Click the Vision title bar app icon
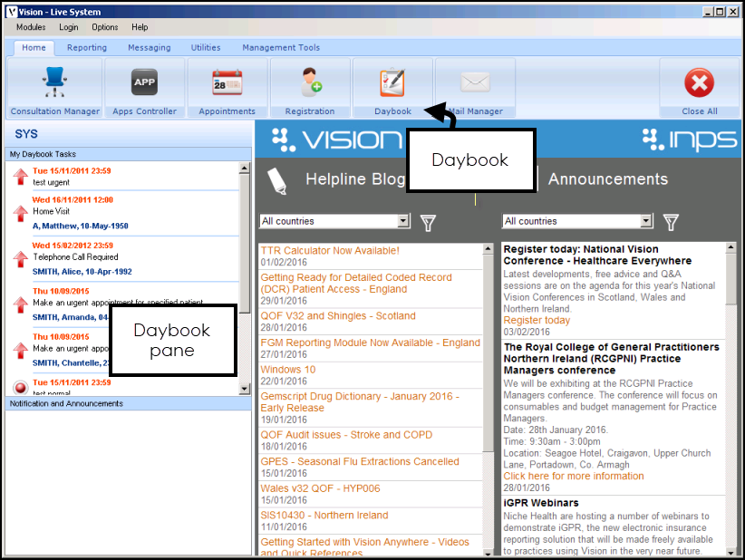 (11, 12)
